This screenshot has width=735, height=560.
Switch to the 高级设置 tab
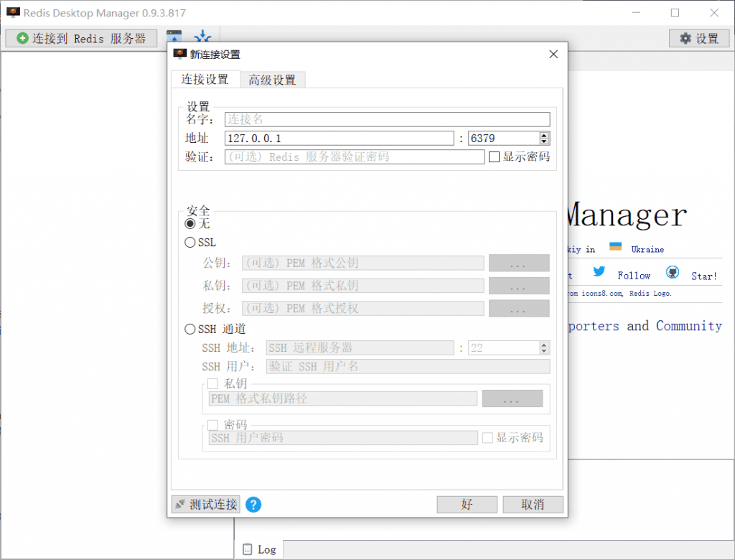(x=272, y=80)
